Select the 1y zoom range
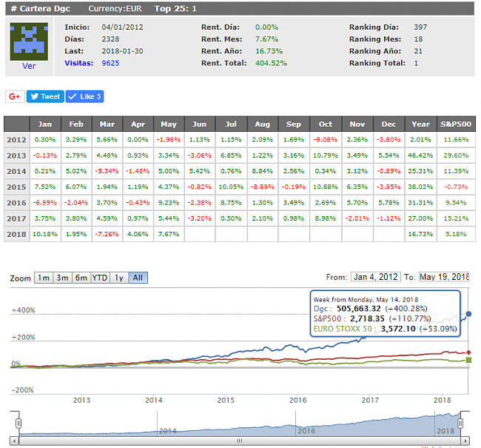The width and height of the screenshot is (481, 448). pyautogui.click(x=119, y=278)
